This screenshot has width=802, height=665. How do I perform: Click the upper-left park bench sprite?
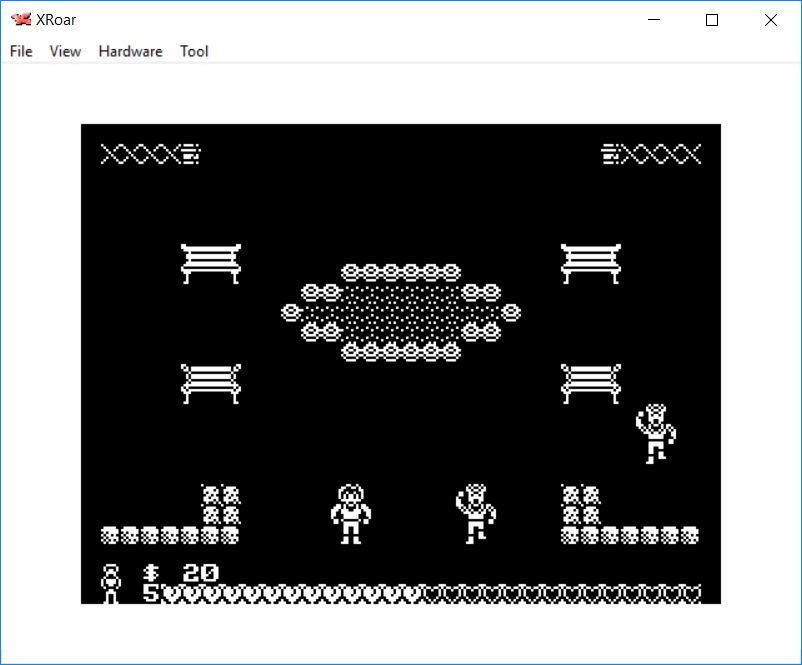(211, 263)
